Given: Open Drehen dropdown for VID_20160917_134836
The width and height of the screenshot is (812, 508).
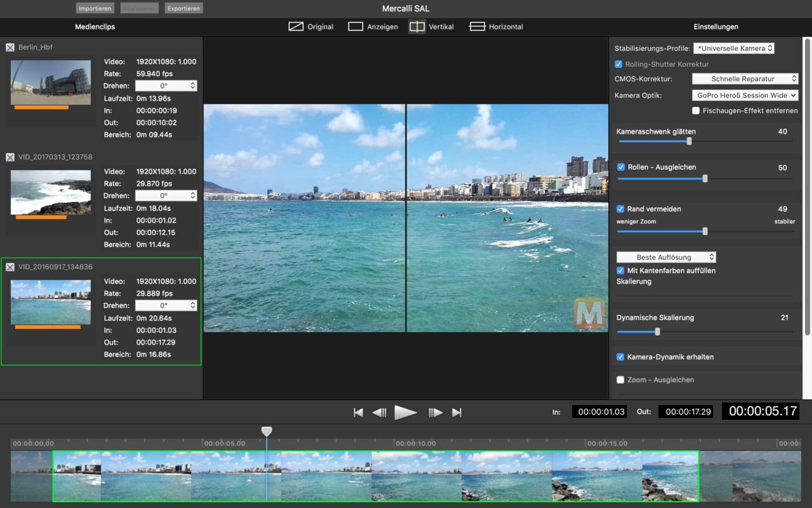Looking at the screenshot, I should coord(166,305).
